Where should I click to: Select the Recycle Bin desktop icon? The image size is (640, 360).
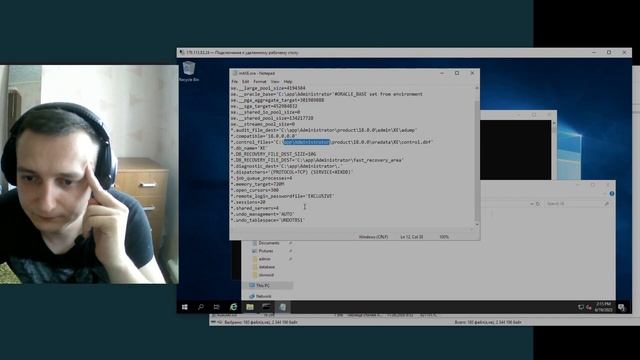point(189,71)
